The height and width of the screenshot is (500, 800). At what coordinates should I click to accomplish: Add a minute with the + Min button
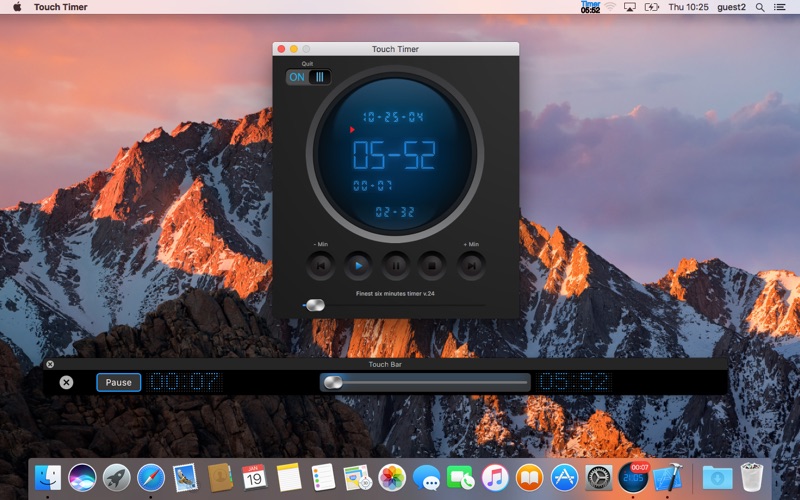point(471,265)
